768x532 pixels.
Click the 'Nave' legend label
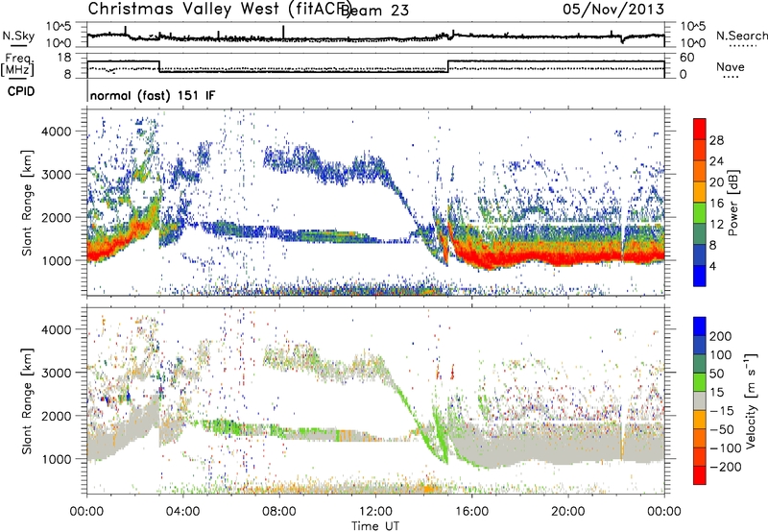pyautogui.click(x=730, y=66)
